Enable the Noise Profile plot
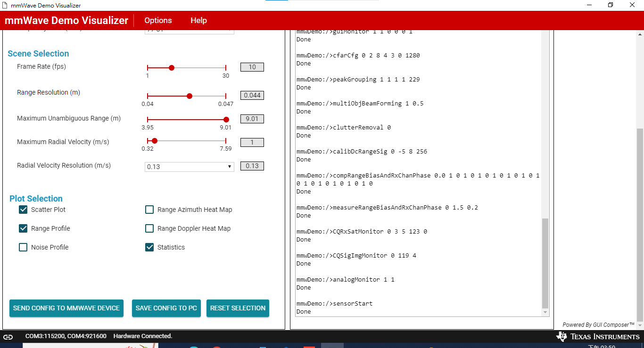644x348 pixels. [23, 247]
